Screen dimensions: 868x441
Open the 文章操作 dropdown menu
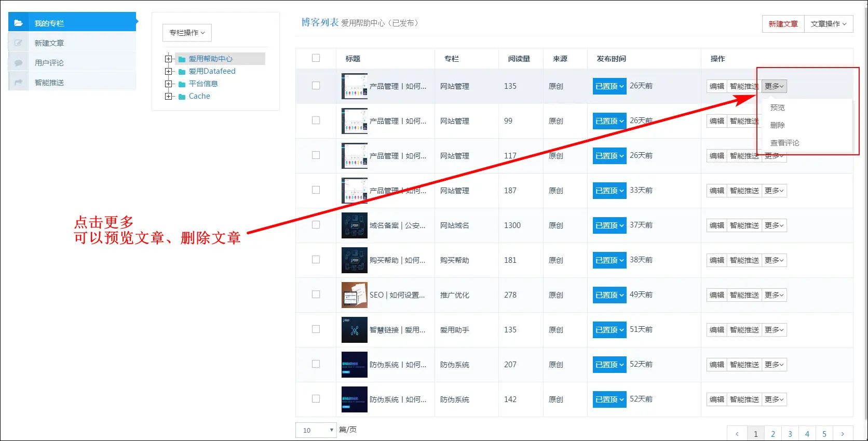[828, 24]
